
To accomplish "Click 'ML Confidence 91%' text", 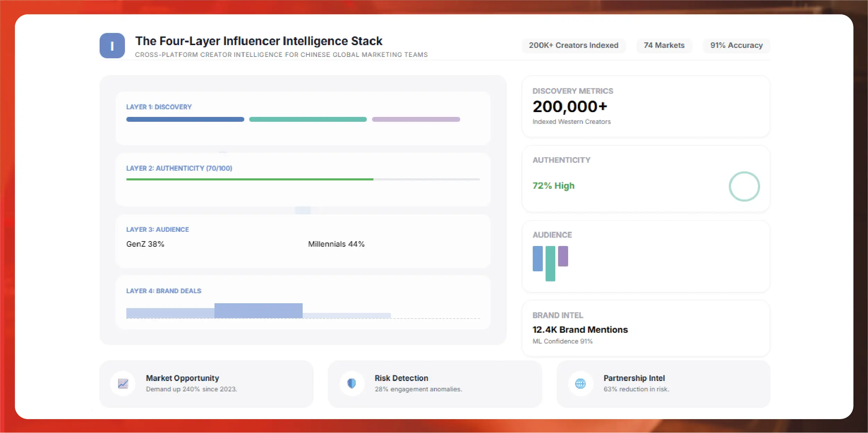I will click(x=563, y=341).
